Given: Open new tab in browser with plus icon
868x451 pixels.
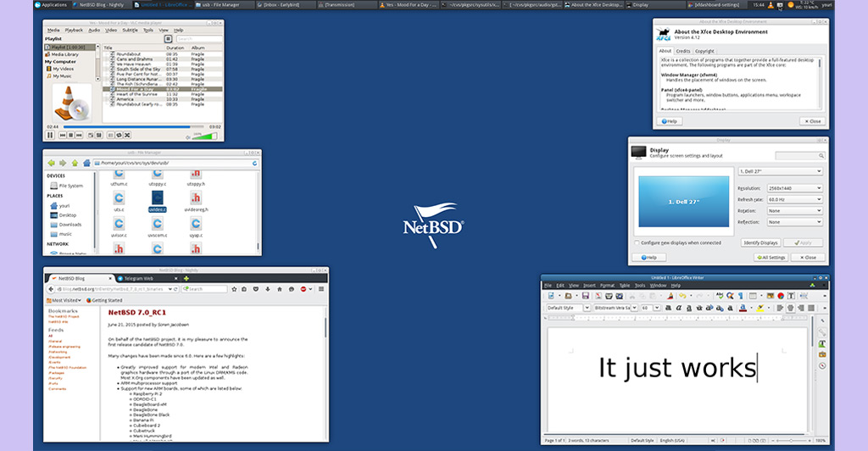Looking at the screenshot, I should pyautogui.click(x=186, y=278).
